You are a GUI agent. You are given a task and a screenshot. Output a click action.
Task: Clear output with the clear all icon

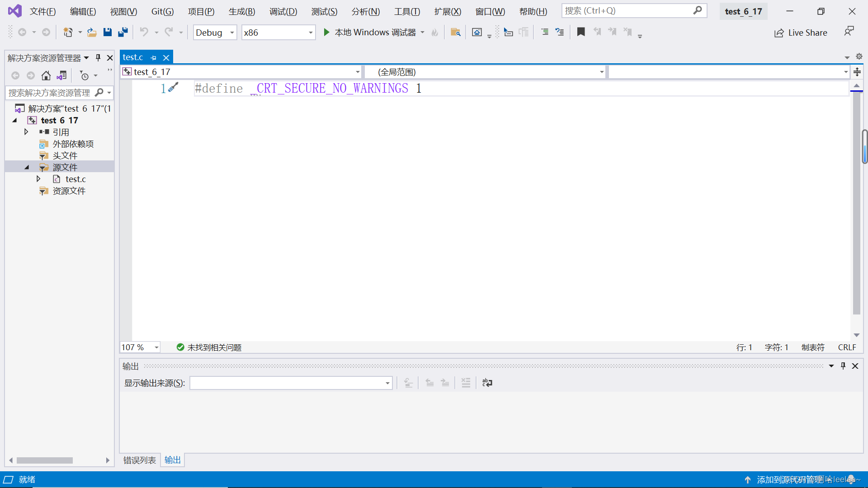pos(466,383)
